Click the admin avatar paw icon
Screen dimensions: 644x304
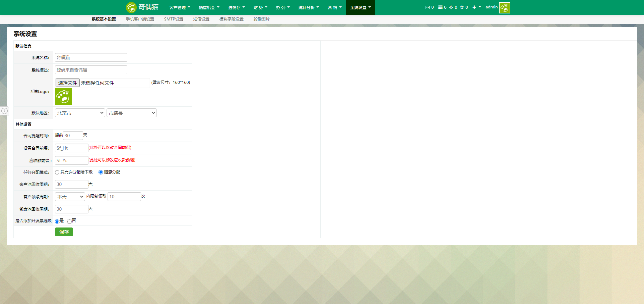(504, 7)
